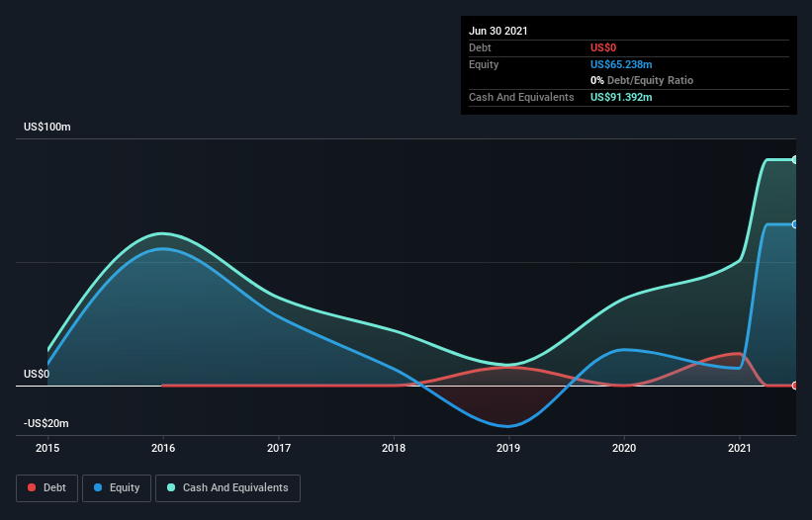Click the 2017 x-axis label
Viewport: 812px width, 520px height.
pyautogui.click(x=279, y=448)
